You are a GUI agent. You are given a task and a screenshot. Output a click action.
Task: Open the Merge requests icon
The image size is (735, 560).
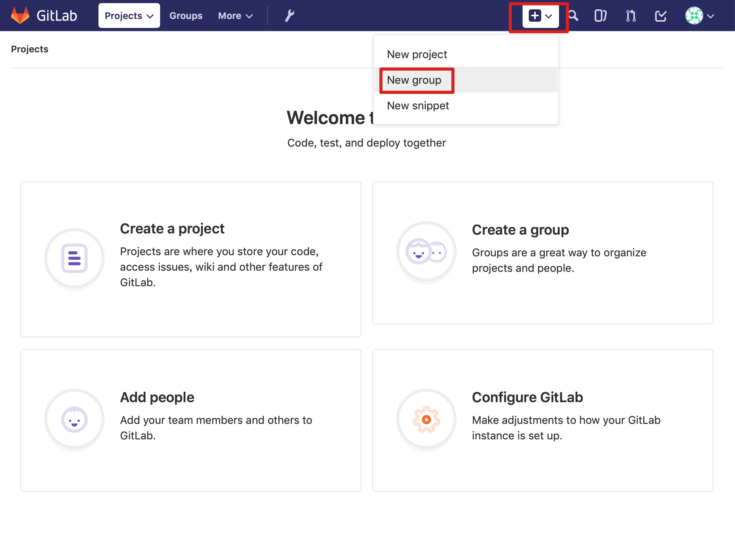tap(631, 16)
